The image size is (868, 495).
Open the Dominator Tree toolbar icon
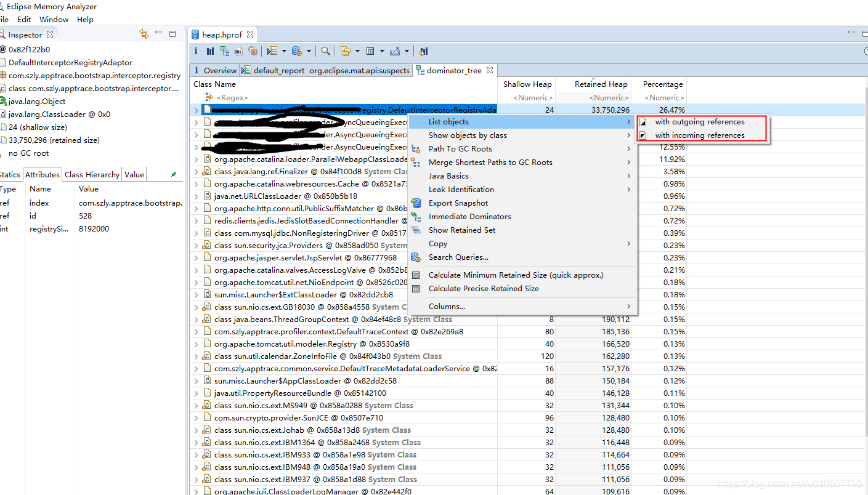[225, 51]
